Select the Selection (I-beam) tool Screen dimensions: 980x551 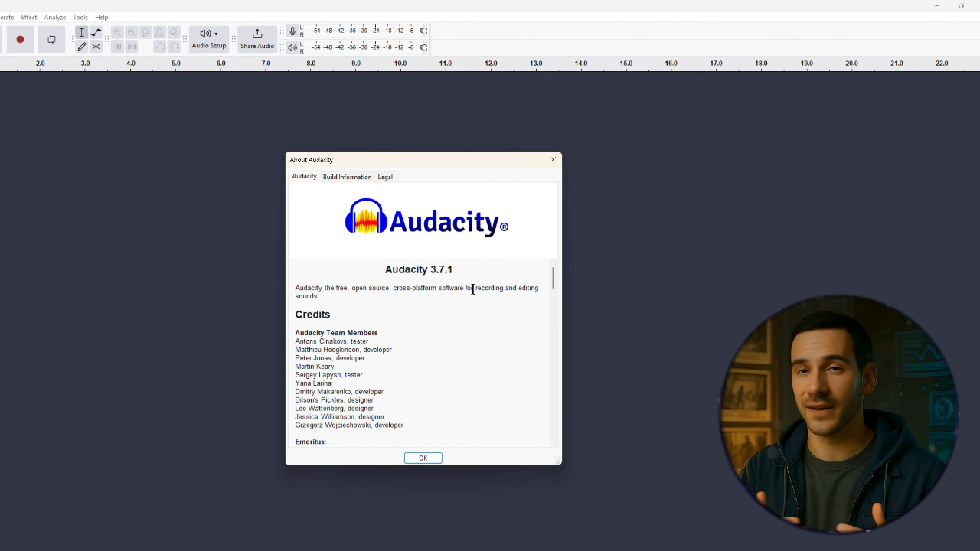click(82, 33)
